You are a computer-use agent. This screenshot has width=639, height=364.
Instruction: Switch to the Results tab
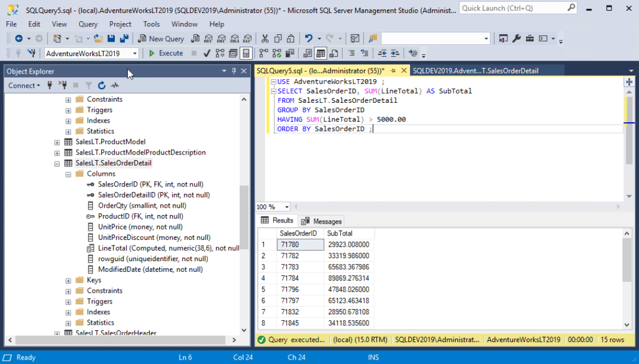click(277, 220)
